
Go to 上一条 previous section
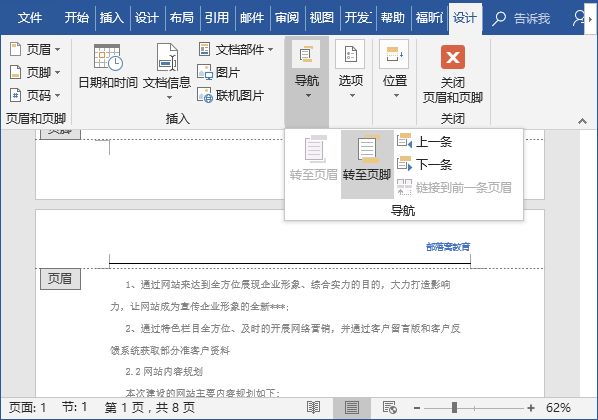click(424, 142)
